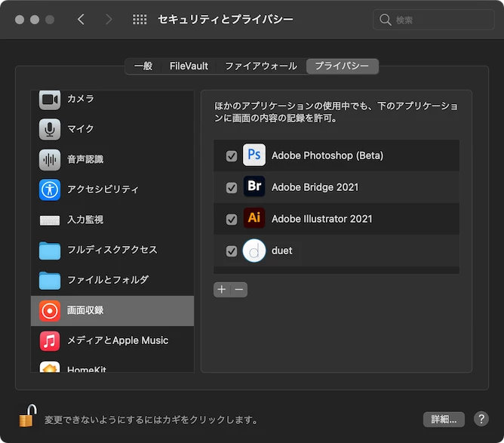Select the プライバシー tab
Screen dimensions: 504x443
[342, 66]
